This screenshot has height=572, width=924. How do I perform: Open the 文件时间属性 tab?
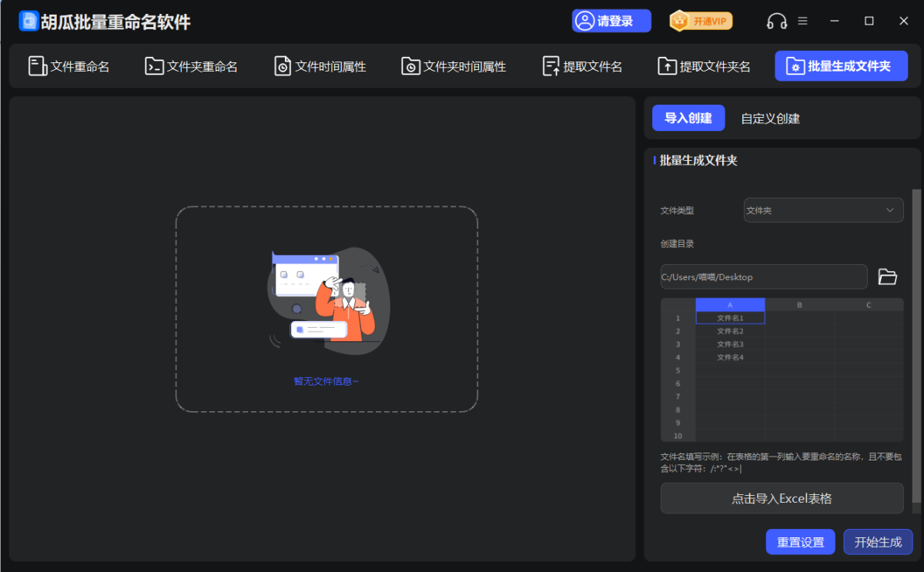click(x=320, y=66)
